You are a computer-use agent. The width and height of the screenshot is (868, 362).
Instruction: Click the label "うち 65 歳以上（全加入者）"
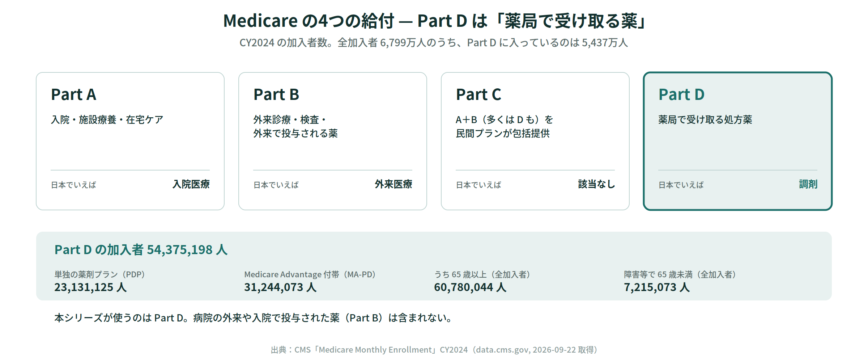(x=482, y=274)
